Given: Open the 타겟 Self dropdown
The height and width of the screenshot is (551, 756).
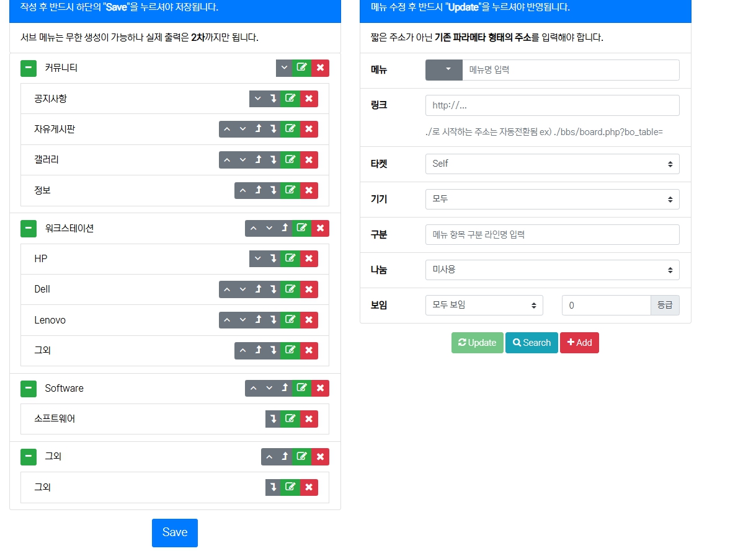Looking at the screenshot, I should coord(552,164).
